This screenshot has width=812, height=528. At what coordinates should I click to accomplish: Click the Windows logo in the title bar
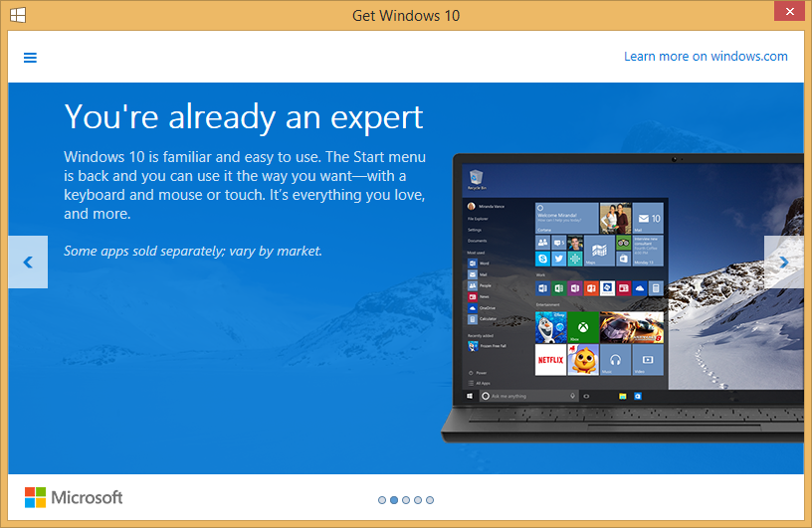pos(18,15)
